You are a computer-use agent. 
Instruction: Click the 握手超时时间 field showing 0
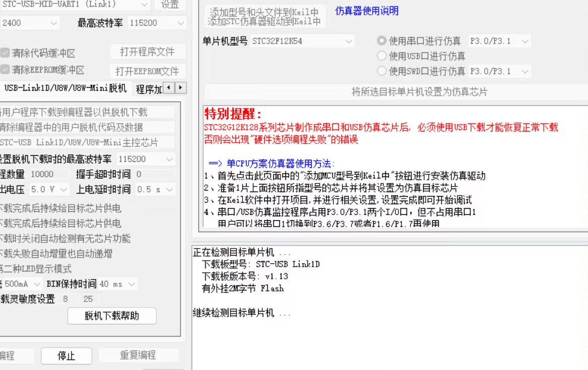154,174
